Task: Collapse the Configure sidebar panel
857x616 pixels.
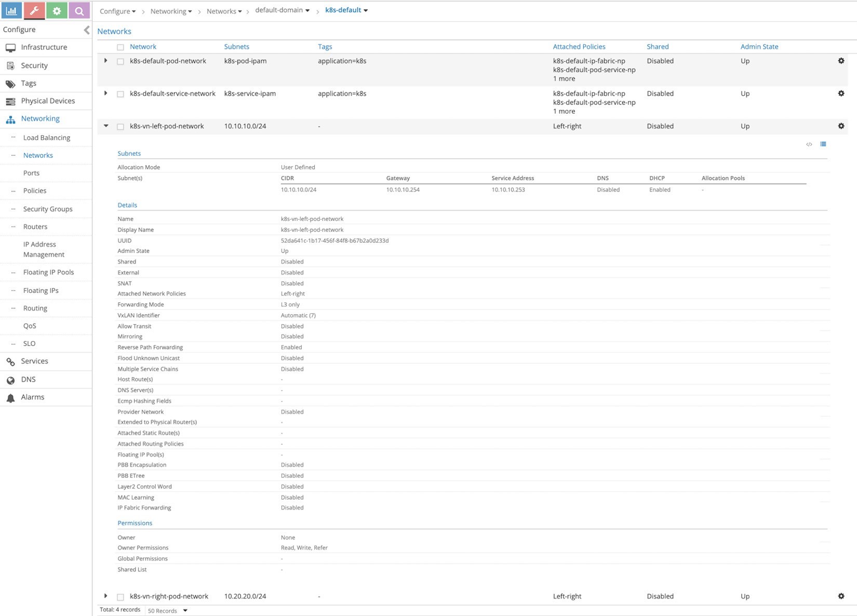Action: 87,30
